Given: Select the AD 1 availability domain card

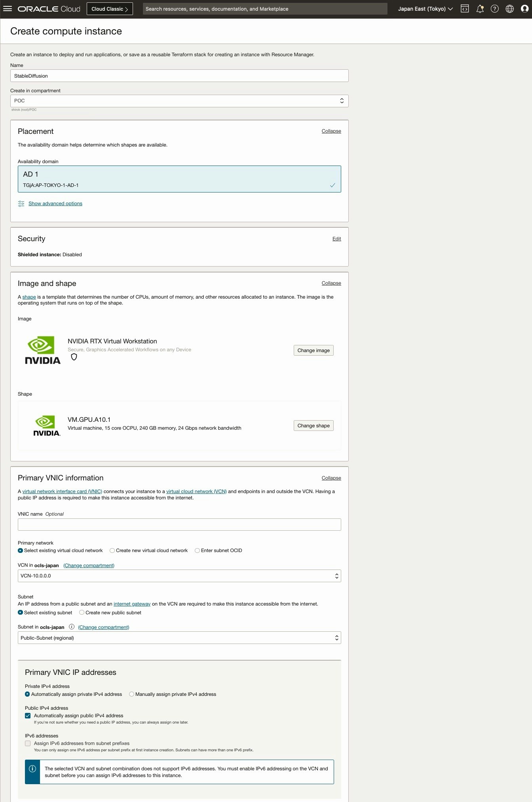Looking at the screenshot, I should coord(179,179).
